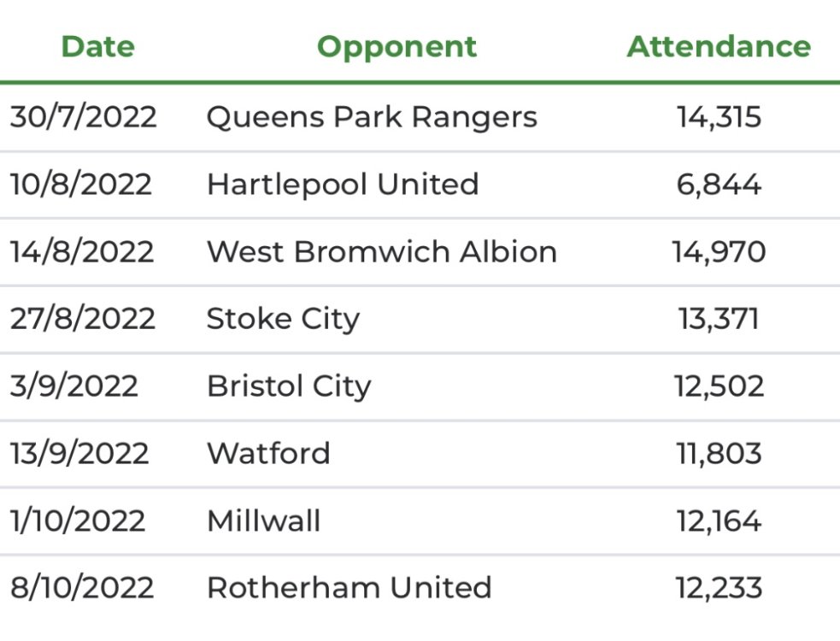Select the Queens Park Rangers opponent cell

(372, 117)
